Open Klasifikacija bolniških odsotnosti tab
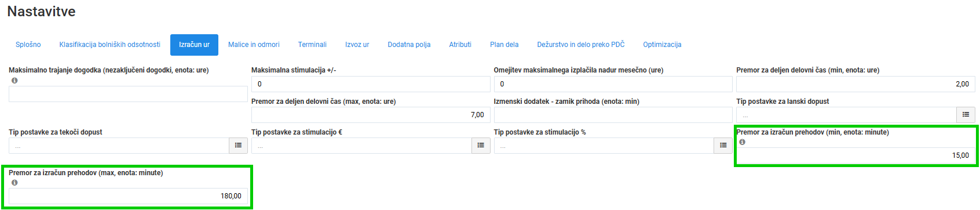980x210 pixels. (x=110, y=45)
